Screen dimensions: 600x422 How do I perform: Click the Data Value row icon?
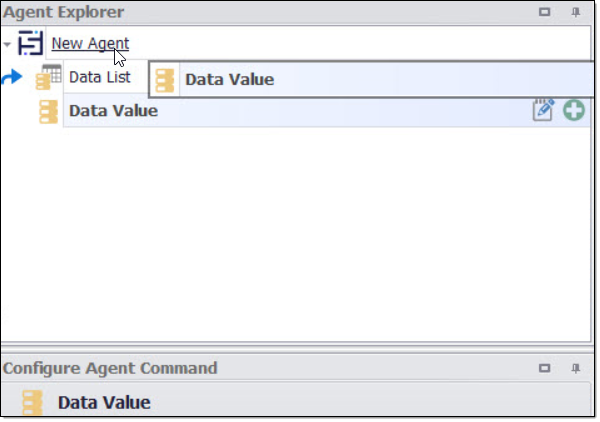tap(48, 111)
